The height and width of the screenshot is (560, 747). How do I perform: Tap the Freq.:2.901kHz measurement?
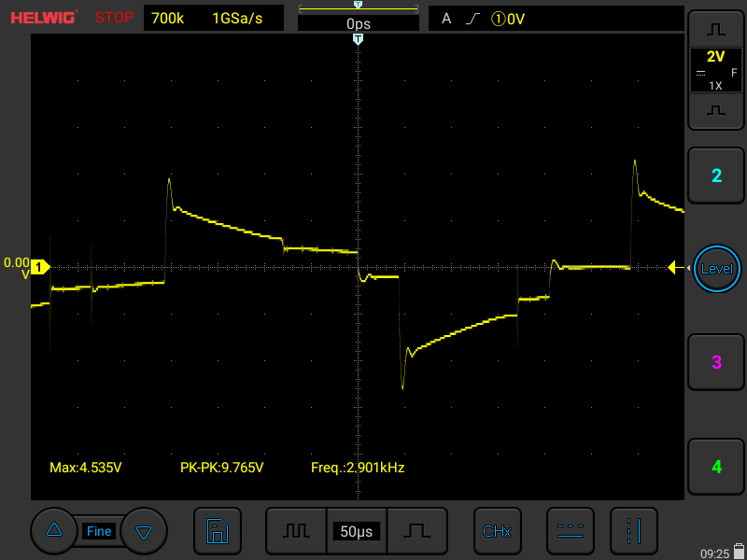tap(358, 468)
